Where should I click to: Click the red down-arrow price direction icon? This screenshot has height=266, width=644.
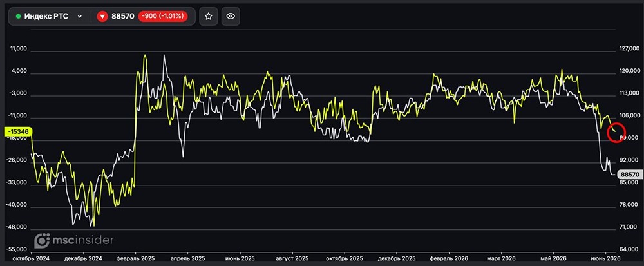point(102,16)
